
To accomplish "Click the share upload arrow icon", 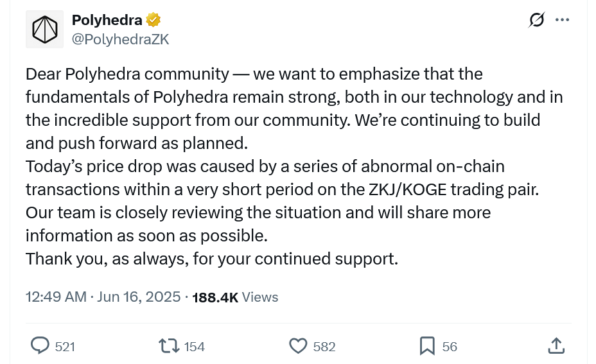I will point(557,345).
